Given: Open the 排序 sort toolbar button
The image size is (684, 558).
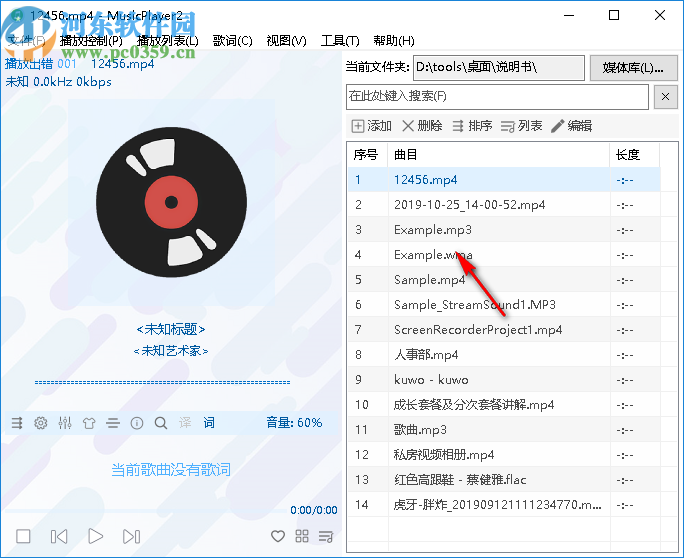Looking at the screenshot, I should pos(472,126).
